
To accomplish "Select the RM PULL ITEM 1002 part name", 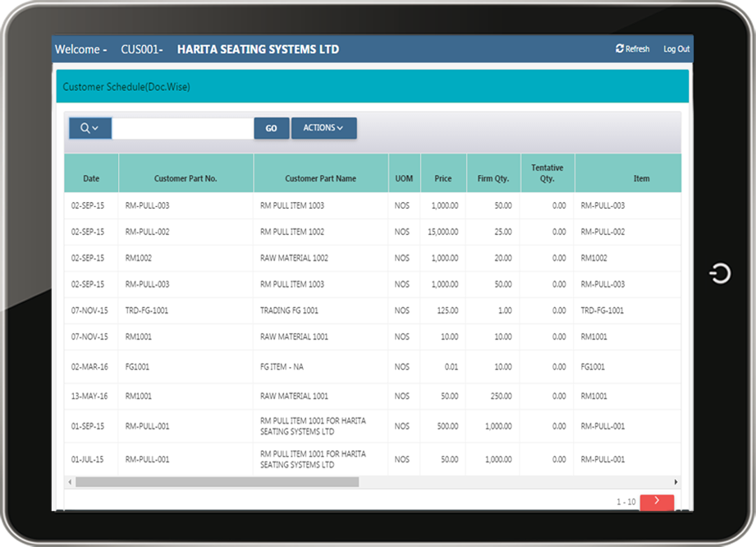I will click(x=292, y=232).
